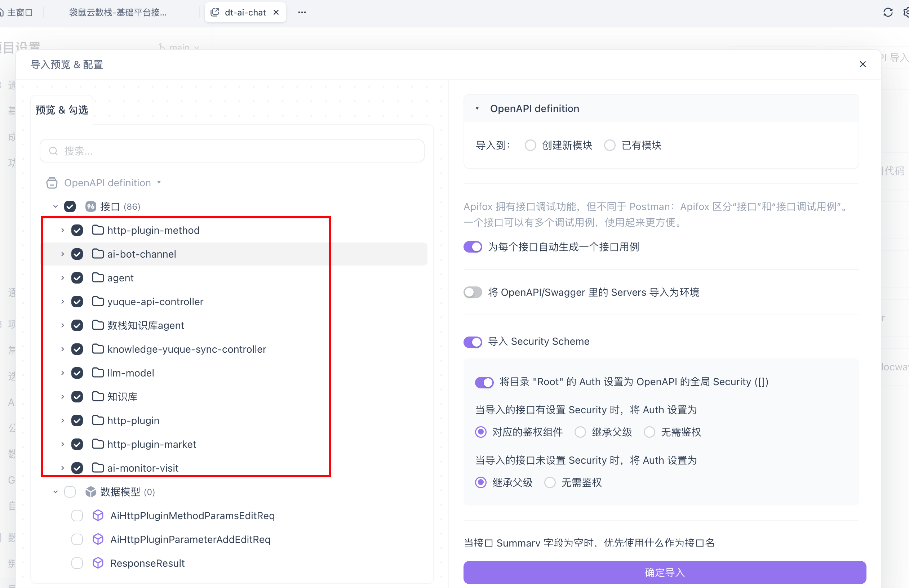The height and width of the screenshot is (588, 909).
Task: Select 无需鉴权 for interfaces without Security
Action: 550,482
